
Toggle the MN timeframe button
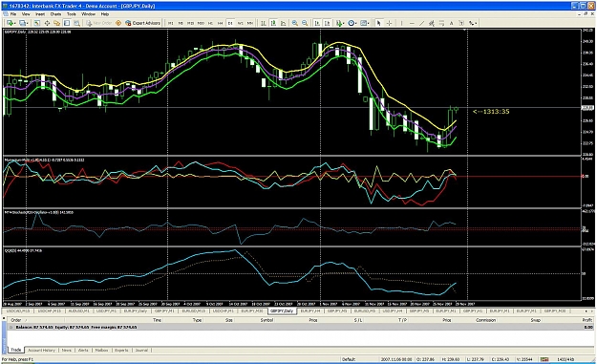click(250, 23)
